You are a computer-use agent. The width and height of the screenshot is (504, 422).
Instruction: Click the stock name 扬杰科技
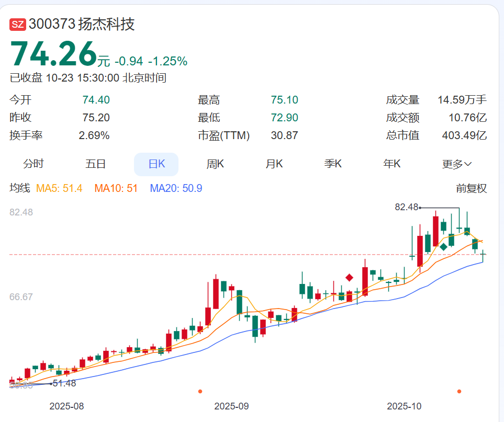(x=107, y=24)
